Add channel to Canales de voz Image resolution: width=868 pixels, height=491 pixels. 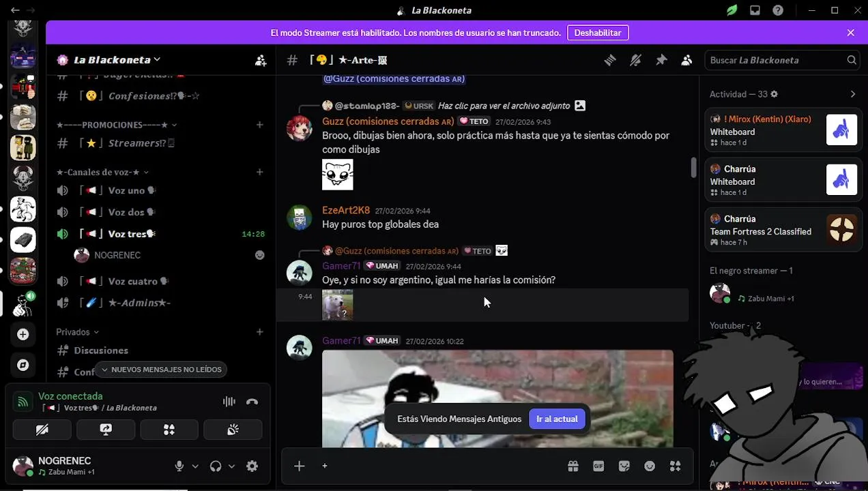tap(259, 172)
